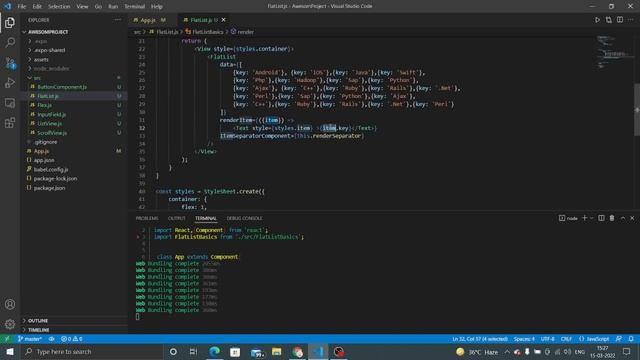Image resolution: width=640 pixels, height=360 pixels.
Task: Click the CRLF end of line selector
Action: (566, 339)
